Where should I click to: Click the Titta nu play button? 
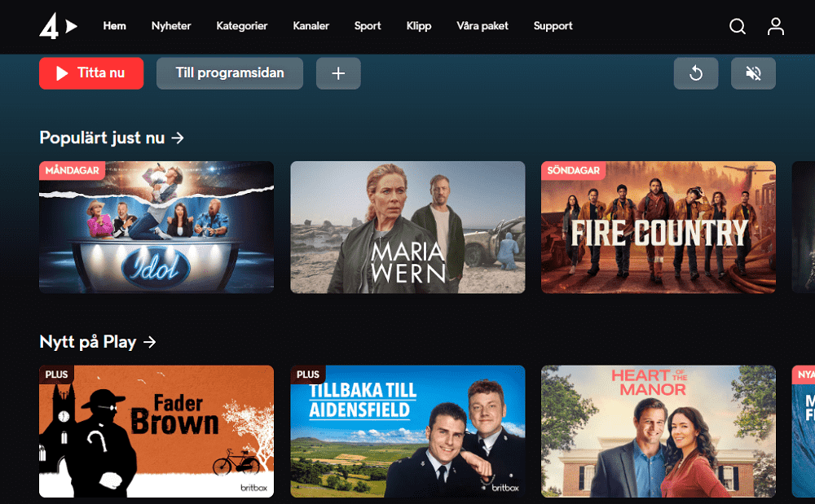[91, 73]
